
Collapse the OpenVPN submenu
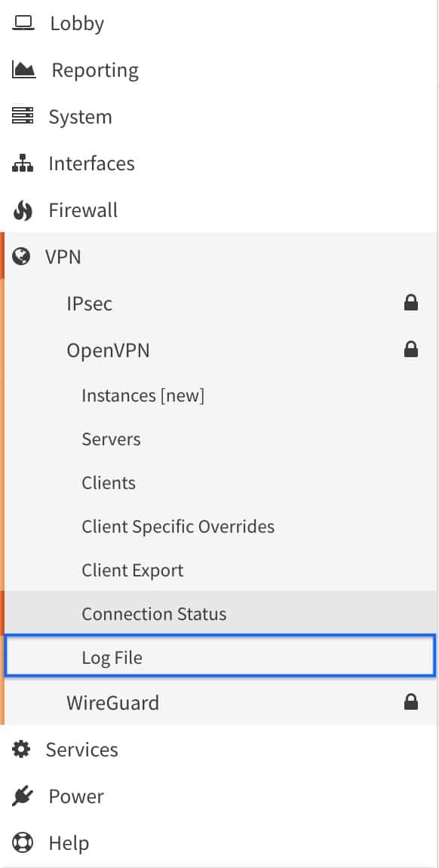coord(220,350)
